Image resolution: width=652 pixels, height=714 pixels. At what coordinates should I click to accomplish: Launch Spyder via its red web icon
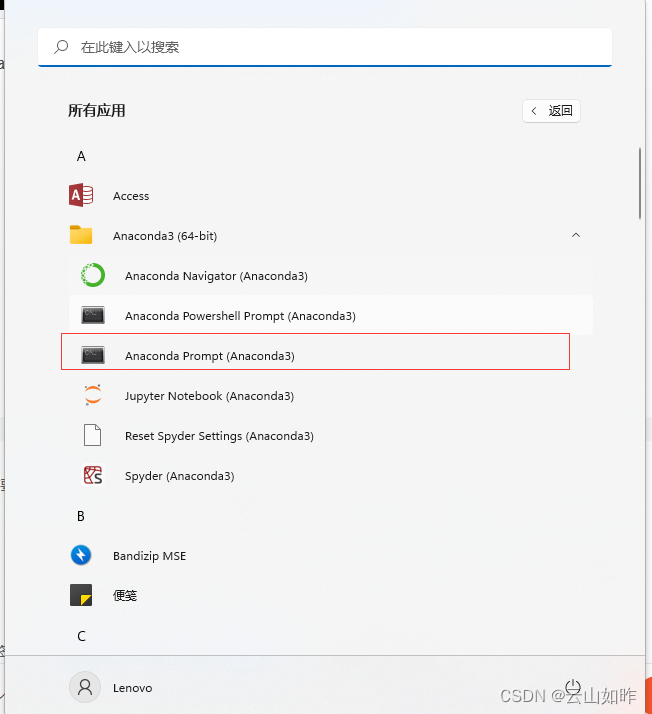click(x=93, y=475)
